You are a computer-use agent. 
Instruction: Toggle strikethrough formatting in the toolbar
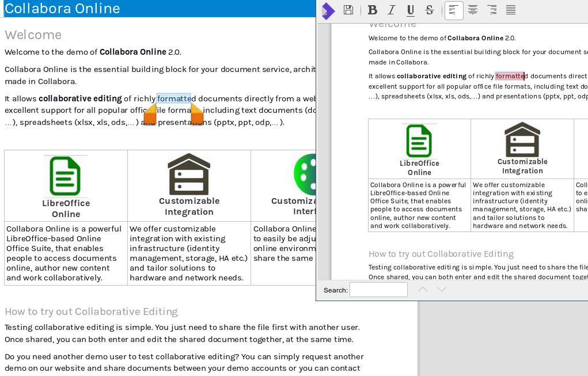point(430,10)
